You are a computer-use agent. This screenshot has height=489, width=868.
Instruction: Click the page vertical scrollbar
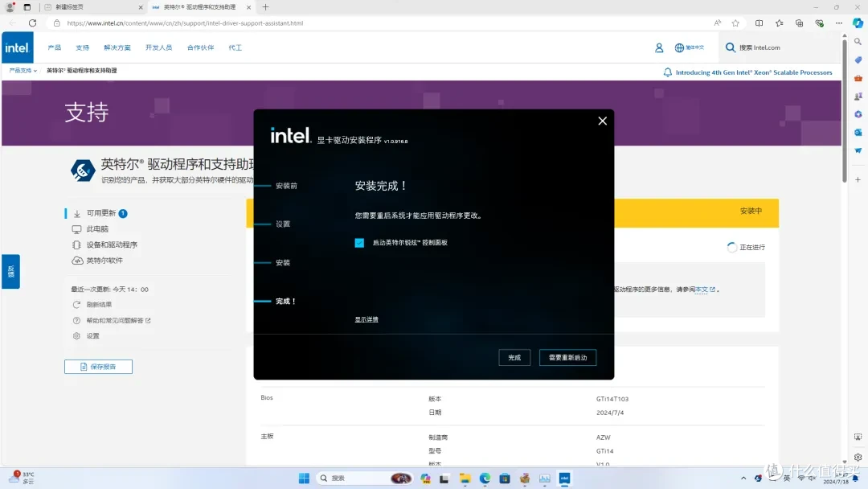pyautogui.click(x=844, y=111)
